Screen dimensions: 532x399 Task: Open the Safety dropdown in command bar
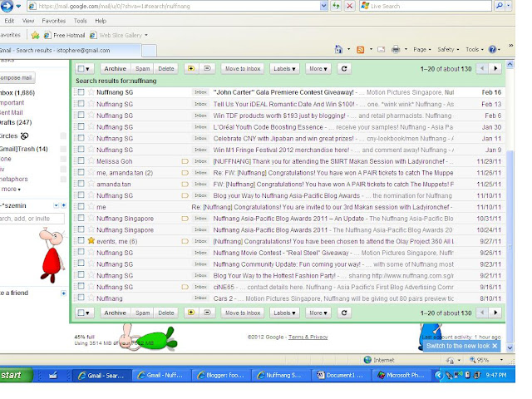(448, 50)
